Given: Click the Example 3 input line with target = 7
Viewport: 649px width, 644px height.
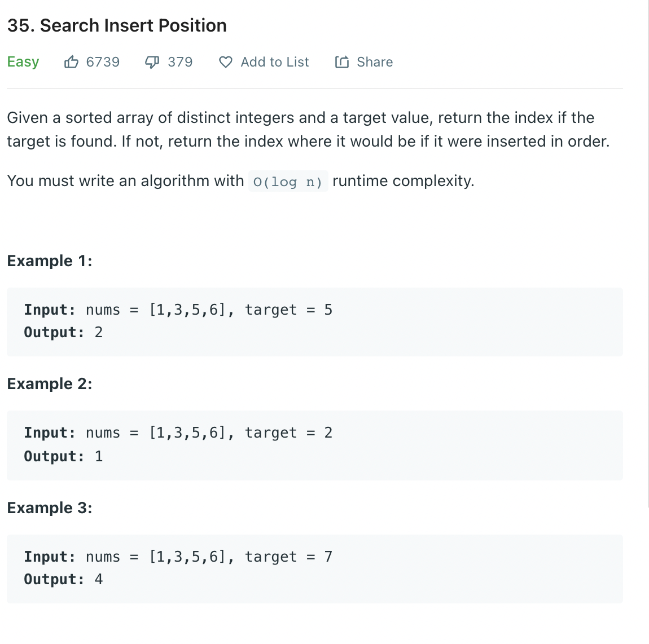Looking at the screenshot, I should tap(178, 557).
